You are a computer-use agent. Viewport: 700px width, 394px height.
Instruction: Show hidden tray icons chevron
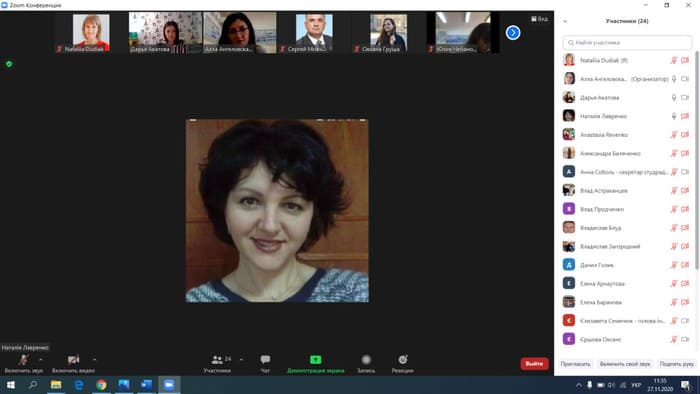click(579, 385)
